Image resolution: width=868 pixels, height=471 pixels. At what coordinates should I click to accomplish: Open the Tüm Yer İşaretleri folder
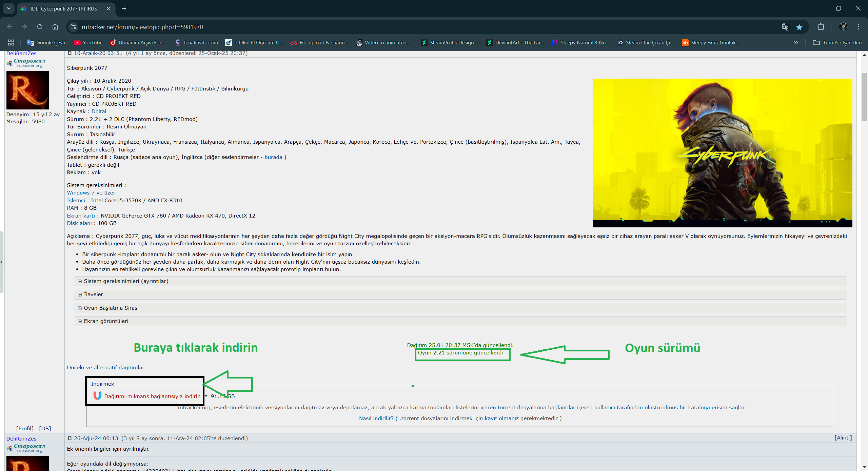[837, 43]
